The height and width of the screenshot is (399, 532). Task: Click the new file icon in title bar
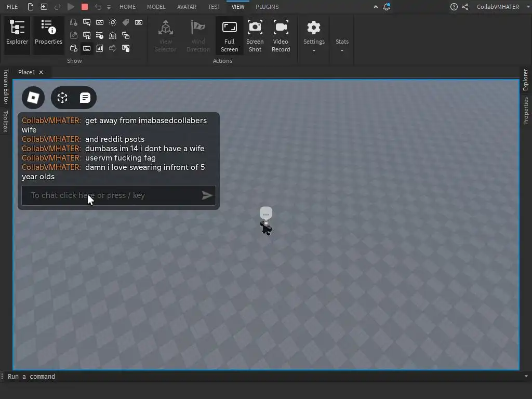[31, 7]
